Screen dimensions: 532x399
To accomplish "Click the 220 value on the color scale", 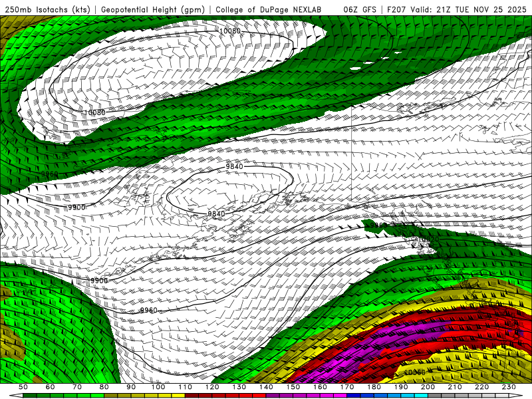I will point(481,387).
